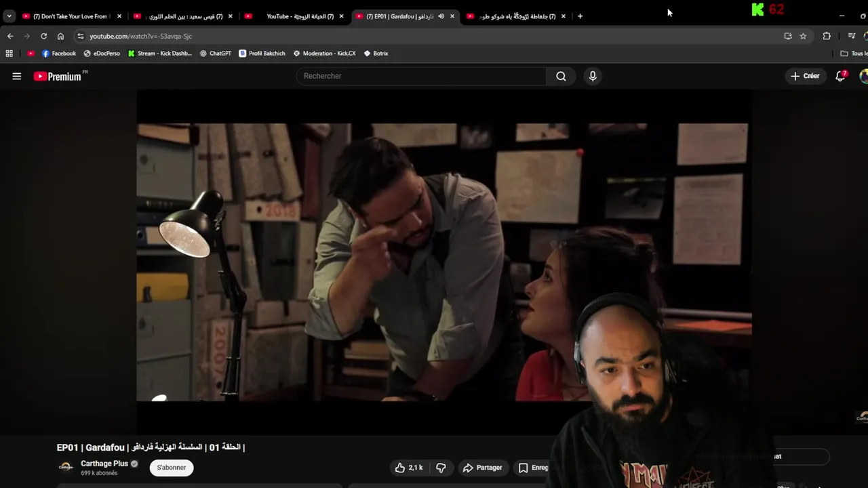View site information icon in address bar
The width and height of the screenshot is (868, 488).
coord(81,36)
